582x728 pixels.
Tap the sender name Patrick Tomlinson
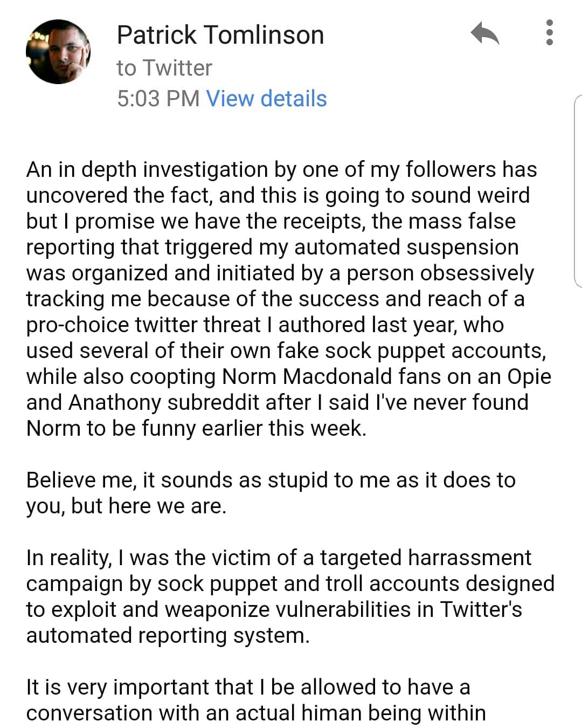coord(220,35)
